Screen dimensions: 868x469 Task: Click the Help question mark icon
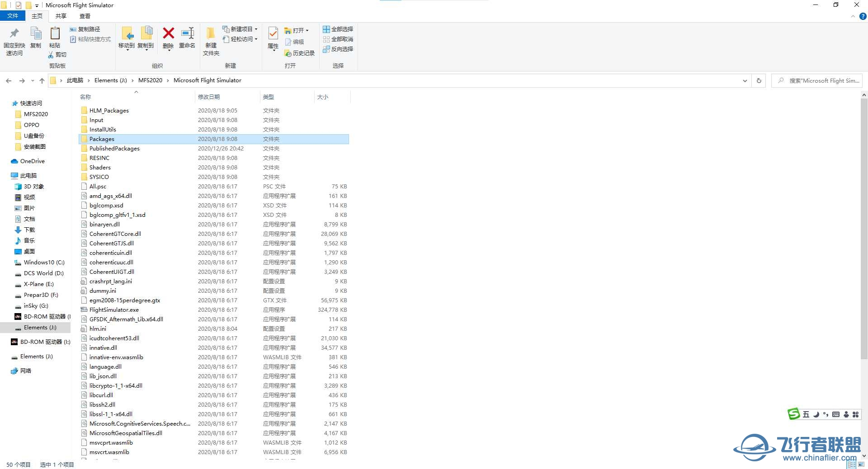(863, 16)
